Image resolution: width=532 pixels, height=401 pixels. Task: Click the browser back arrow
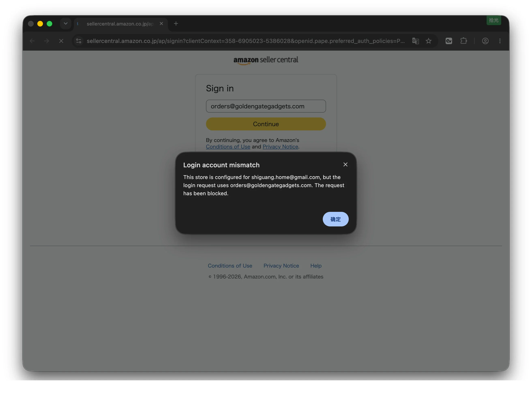[32, 41]
